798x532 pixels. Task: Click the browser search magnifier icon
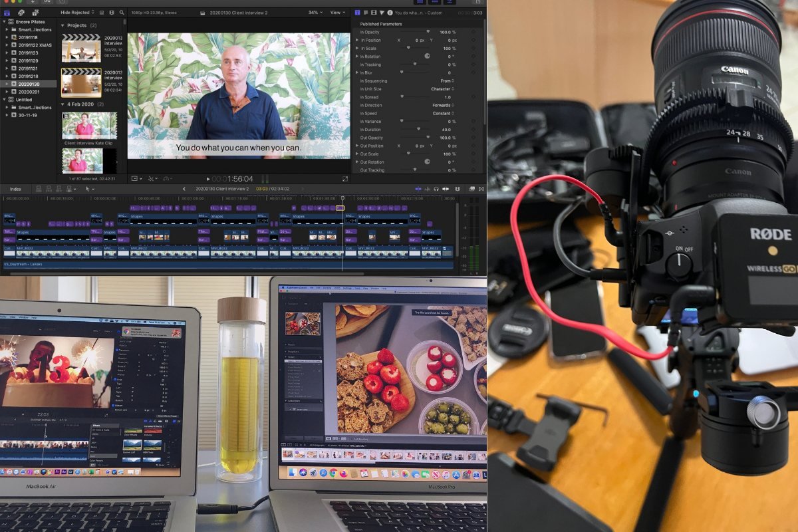[x=122, y=13]
